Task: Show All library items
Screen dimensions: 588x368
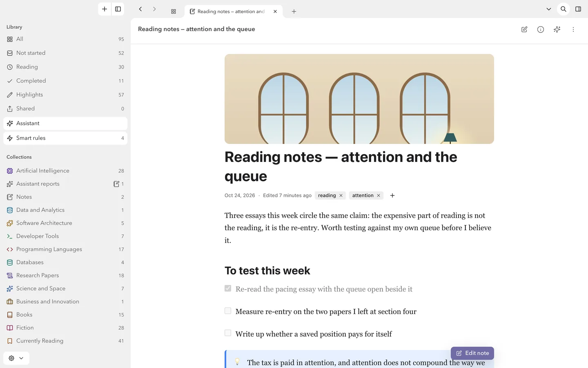Action: pos(65,39)
